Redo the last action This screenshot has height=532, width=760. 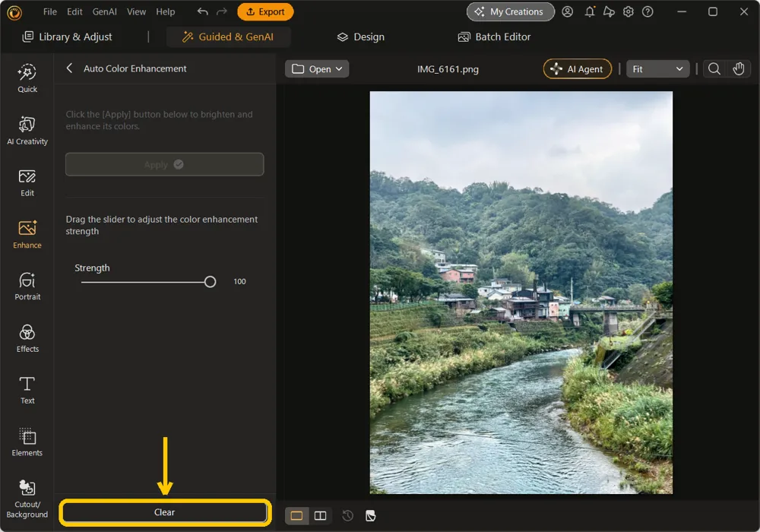(221, 11)
